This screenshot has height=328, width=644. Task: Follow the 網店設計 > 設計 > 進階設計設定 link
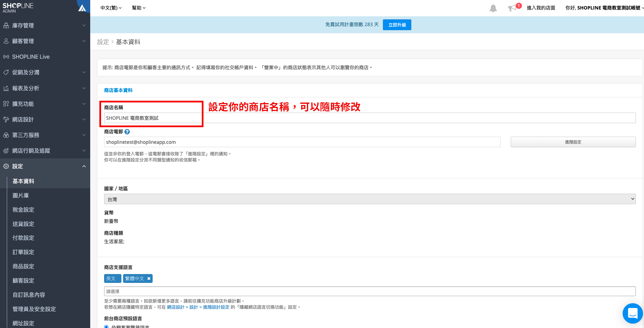click(x=198, y=307)
